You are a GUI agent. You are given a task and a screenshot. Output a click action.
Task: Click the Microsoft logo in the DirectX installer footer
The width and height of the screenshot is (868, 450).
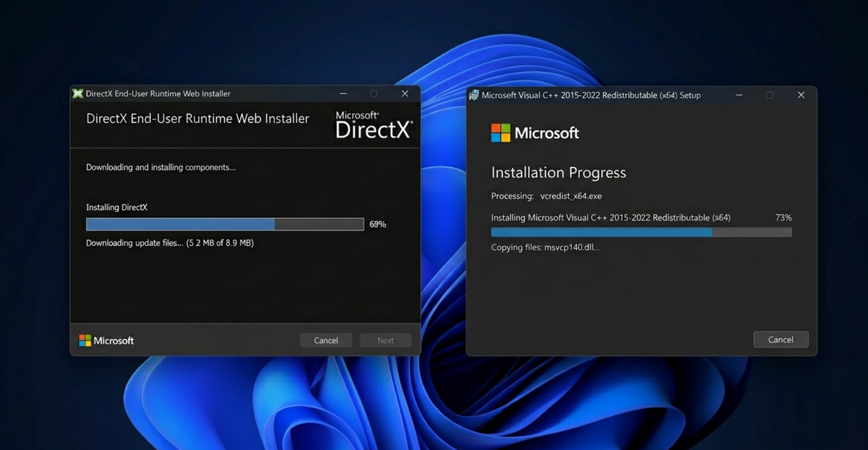107,340
